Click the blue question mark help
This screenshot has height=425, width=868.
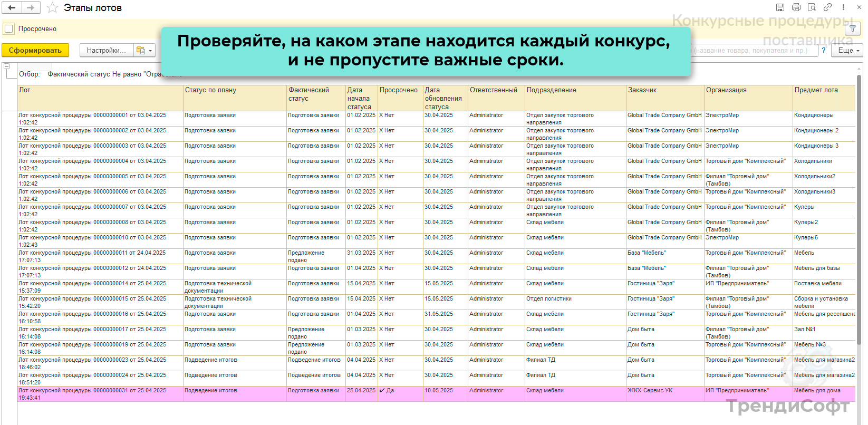tap(824, 50)
